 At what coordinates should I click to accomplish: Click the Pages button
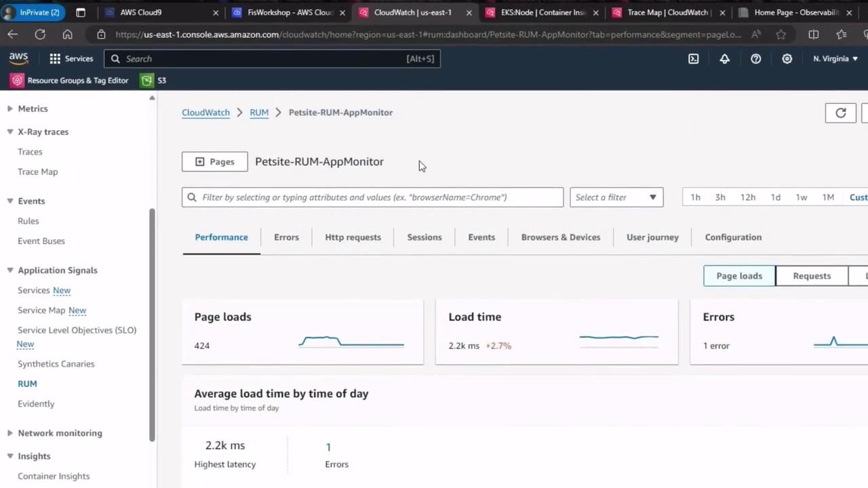tap(214, 162)
